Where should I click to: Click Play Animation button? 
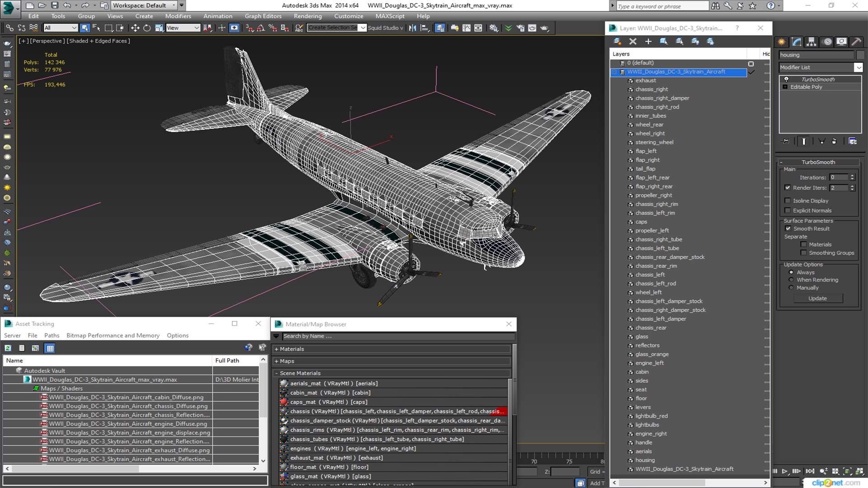point(785,471)
